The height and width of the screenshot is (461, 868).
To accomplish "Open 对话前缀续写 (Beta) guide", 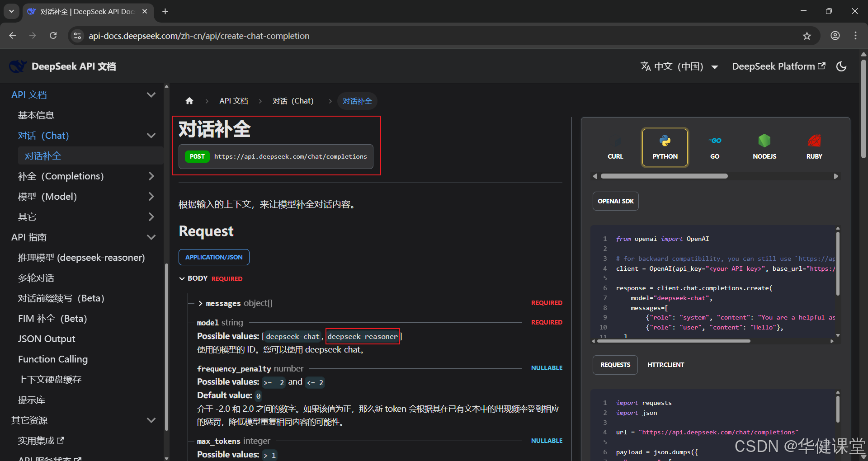I will tap(61, 298).
